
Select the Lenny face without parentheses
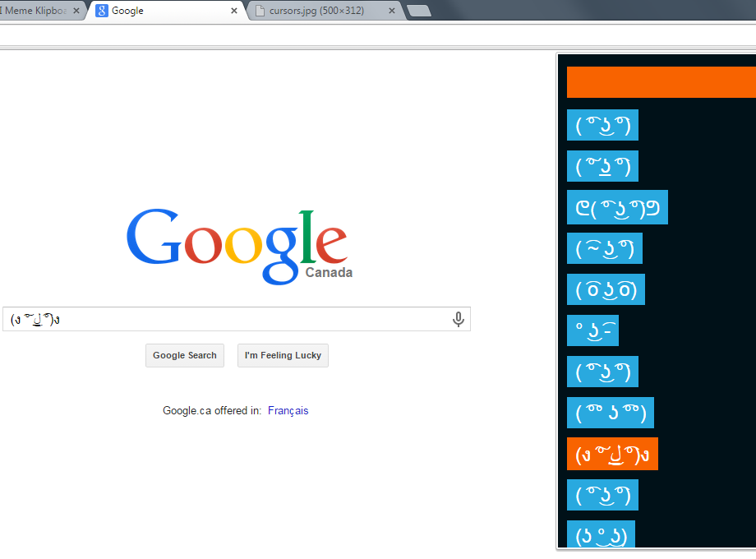click(592, 330)
